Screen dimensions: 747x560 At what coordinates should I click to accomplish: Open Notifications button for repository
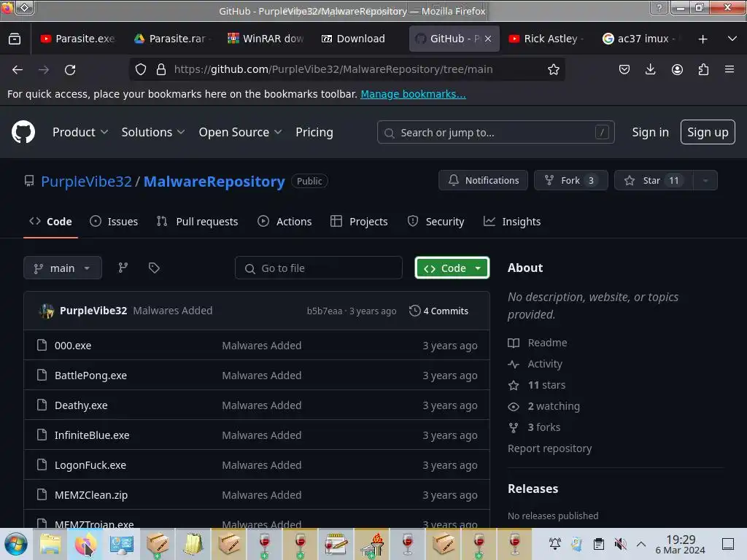pyautogui.click(x=483, y=181)
